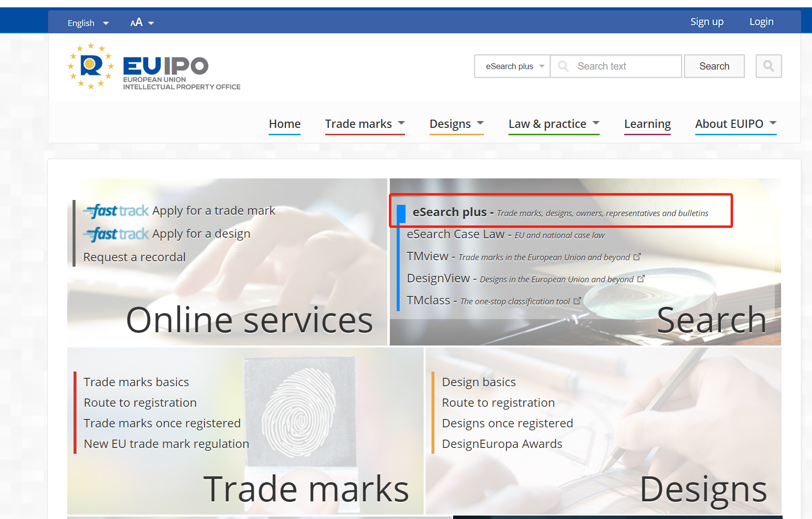Expand the Designs navigation menu
The height and width of the screenshot is (519, 812).
click(457, 124)
